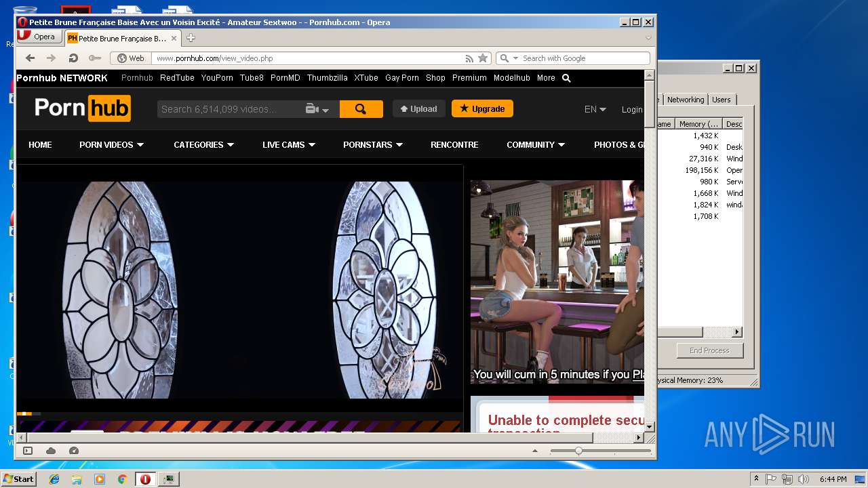Open RENCONTRE in the site navigation
The image size is (868, 488).
coord(454,144)
